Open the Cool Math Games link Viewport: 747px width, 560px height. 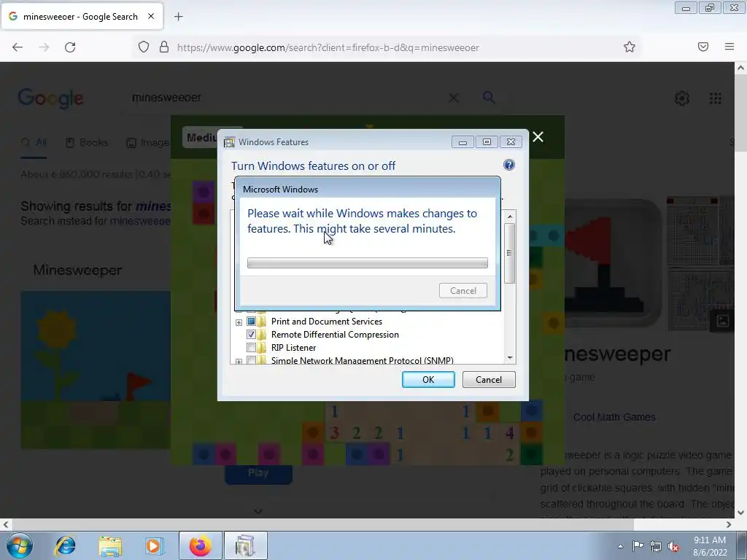[x=614, y=417]
